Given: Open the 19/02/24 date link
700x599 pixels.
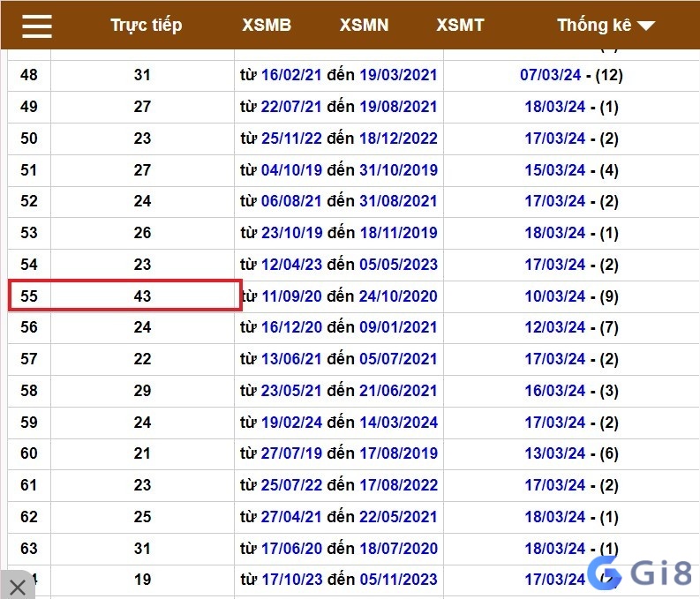Looking at the screenshot, I should 291,423.
